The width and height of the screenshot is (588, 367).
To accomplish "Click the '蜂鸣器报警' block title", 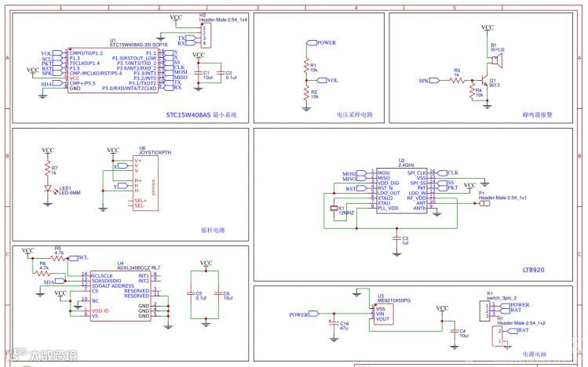I will pyautogui.click(x=538, y=114).
